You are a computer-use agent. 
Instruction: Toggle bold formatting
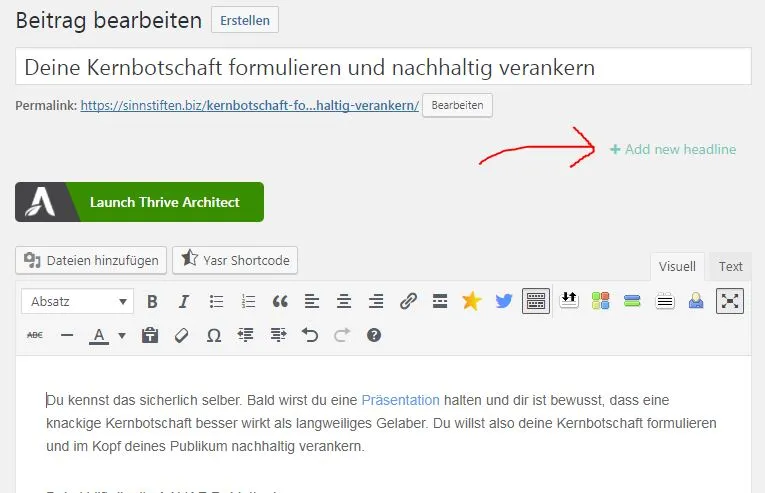click(152, 302)
